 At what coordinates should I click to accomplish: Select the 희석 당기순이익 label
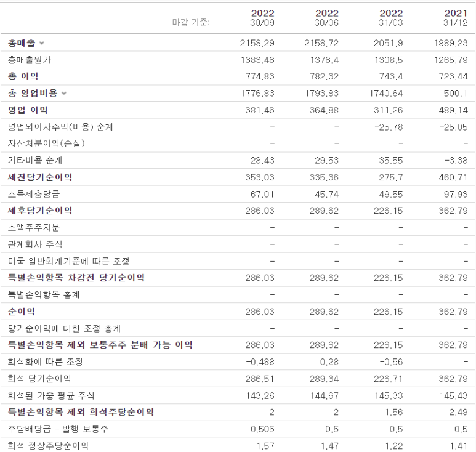click(x=39, y=379)
